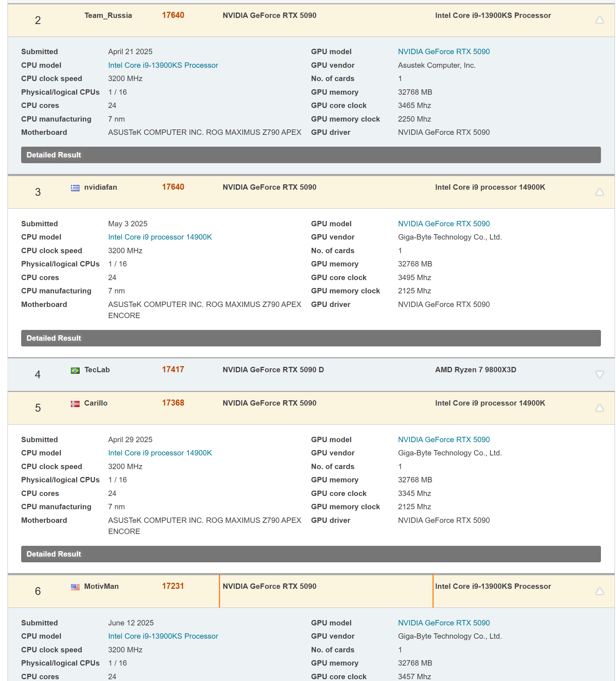Click the TecLab username

[97, 370]
